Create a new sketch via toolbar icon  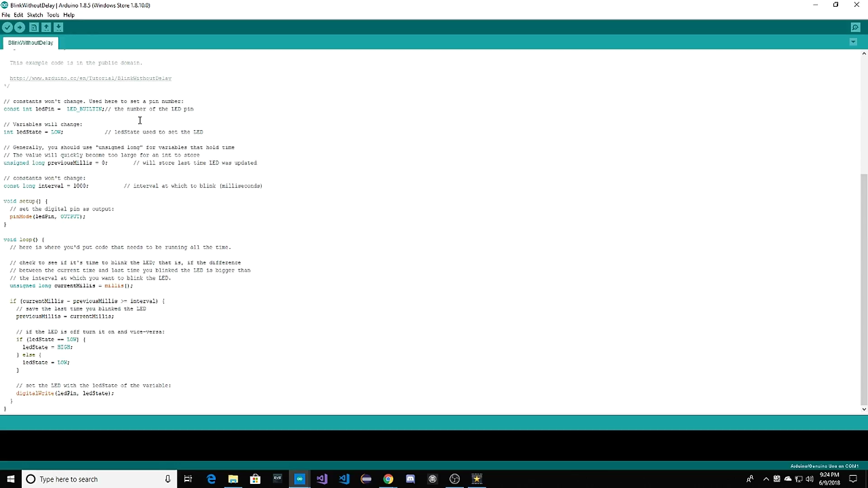34,28
